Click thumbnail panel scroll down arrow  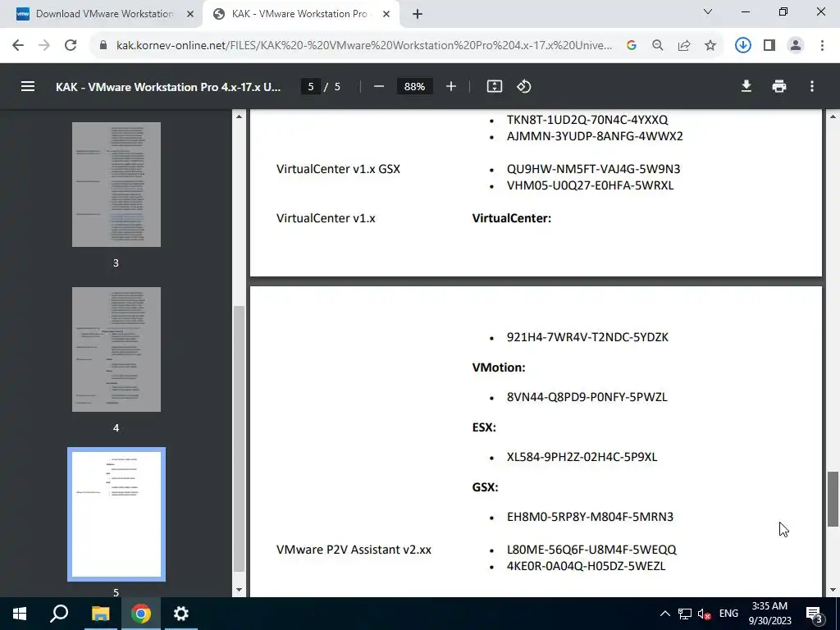click(x=239, y=591)
